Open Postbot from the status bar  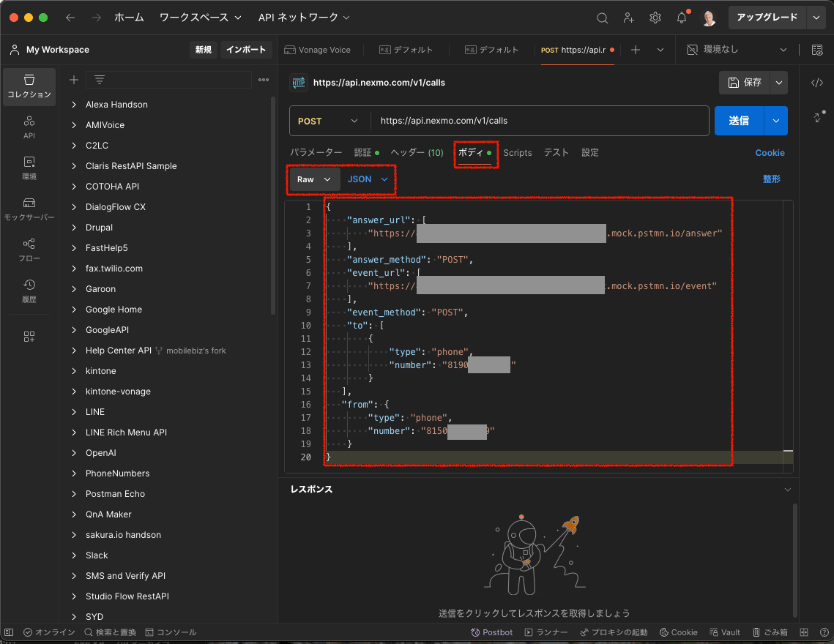click(x=492, y=632)
